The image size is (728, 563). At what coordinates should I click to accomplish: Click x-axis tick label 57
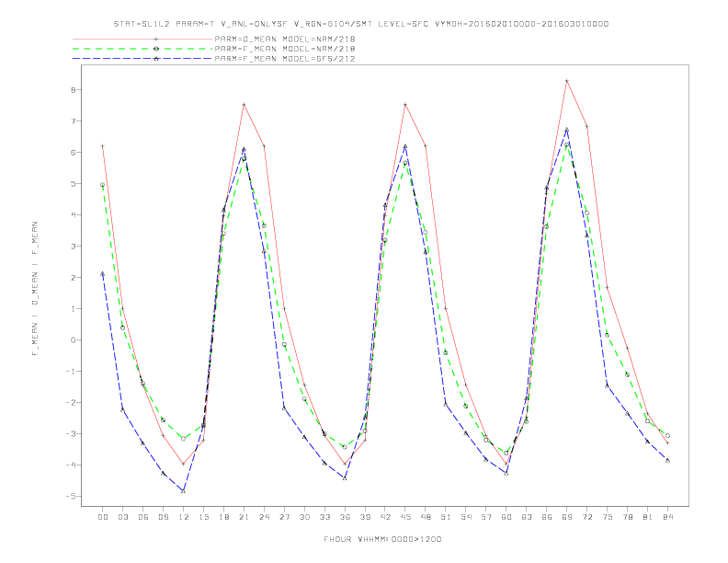point(486,517)
